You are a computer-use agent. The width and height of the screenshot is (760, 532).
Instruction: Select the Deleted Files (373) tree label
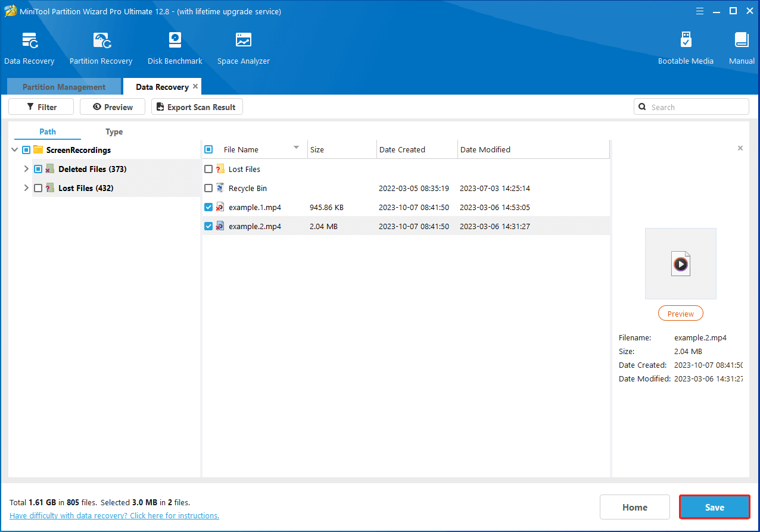[x=92, y=169]
